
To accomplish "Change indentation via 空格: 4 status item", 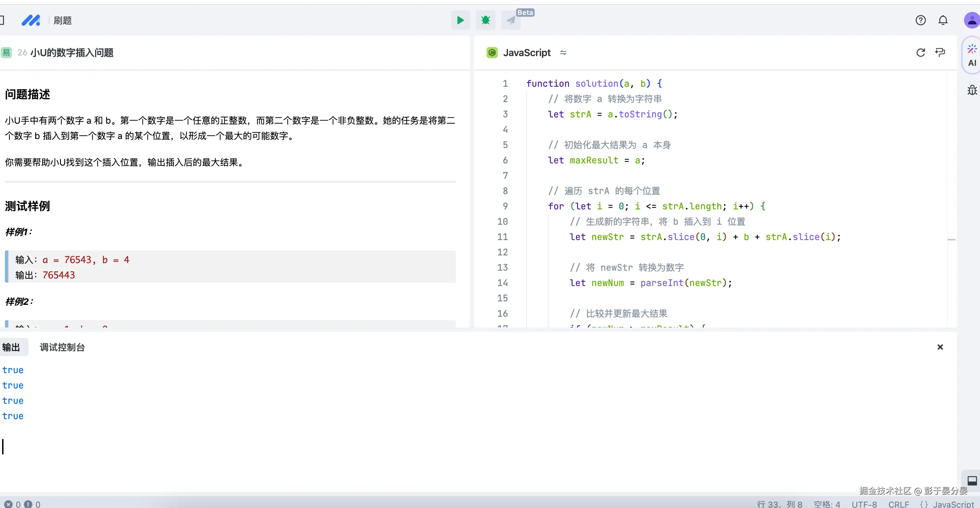I will 827,504.
